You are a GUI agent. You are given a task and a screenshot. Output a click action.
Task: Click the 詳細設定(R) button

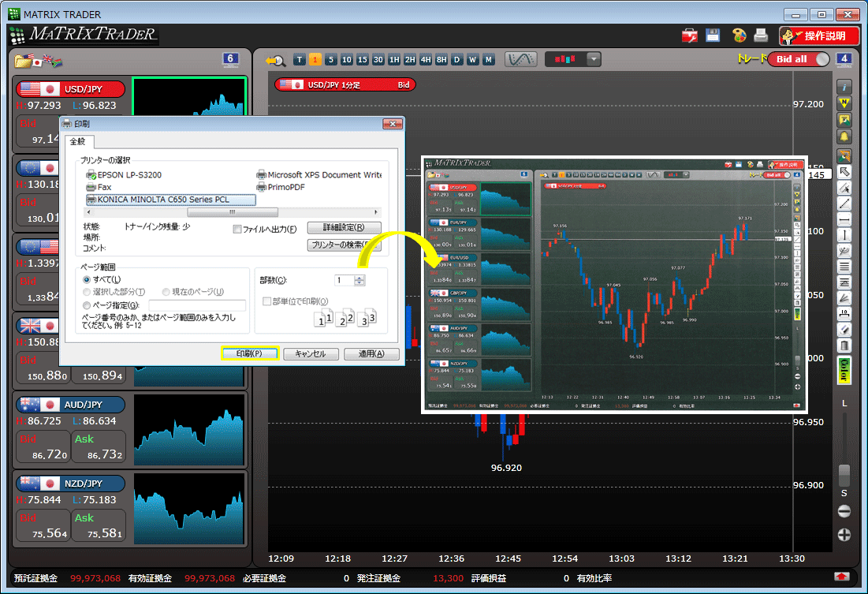pos(344,227)
